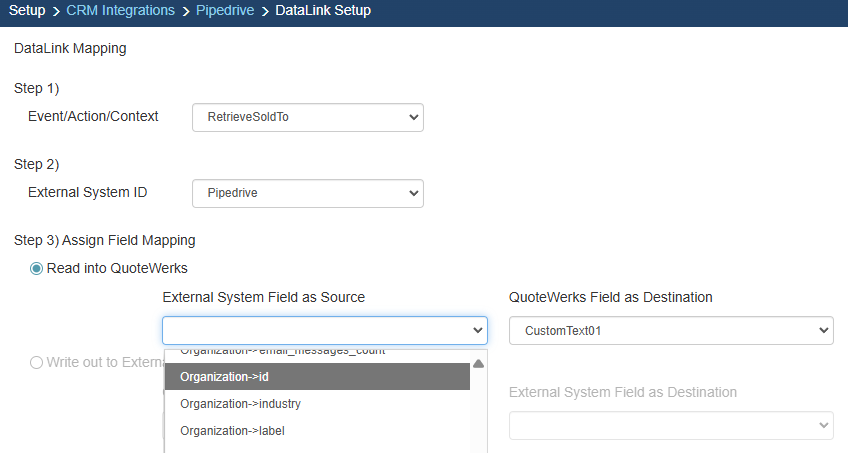Navigate to the Pipedrive breadcrumb link
This screenshot has height=453, width=848.
[x=225, y=11]
